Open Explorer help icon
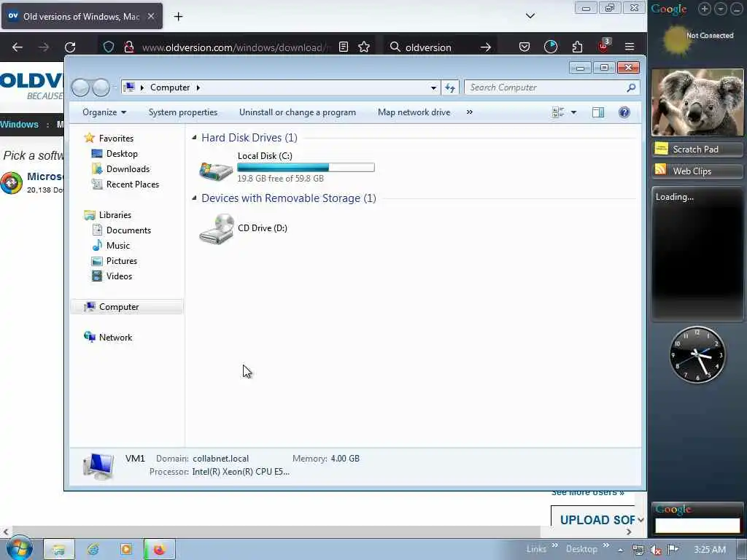The width and height of the screenshot is (747, 560). pyautogui.click(x=624, y=112)
